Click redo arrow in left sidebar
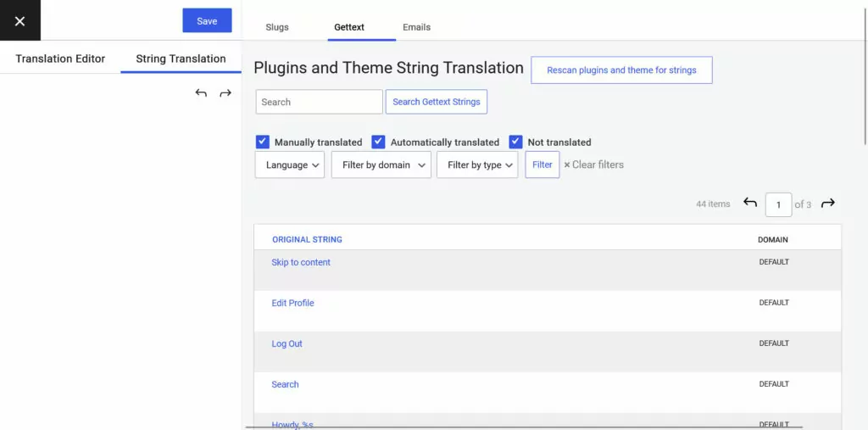The image size is (868, 430). pyautogui.click(x=225, y=93)
